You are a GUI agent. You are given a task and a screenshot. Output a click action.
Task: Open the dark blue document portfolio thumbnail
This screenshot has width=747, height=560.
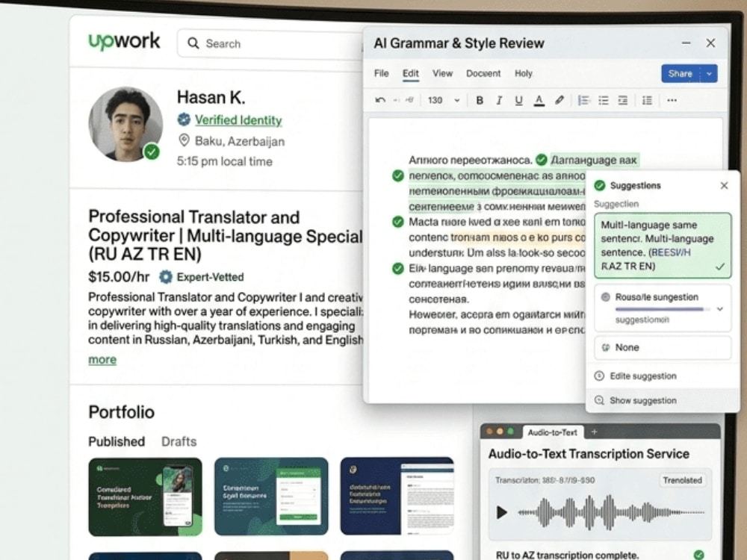397,496
